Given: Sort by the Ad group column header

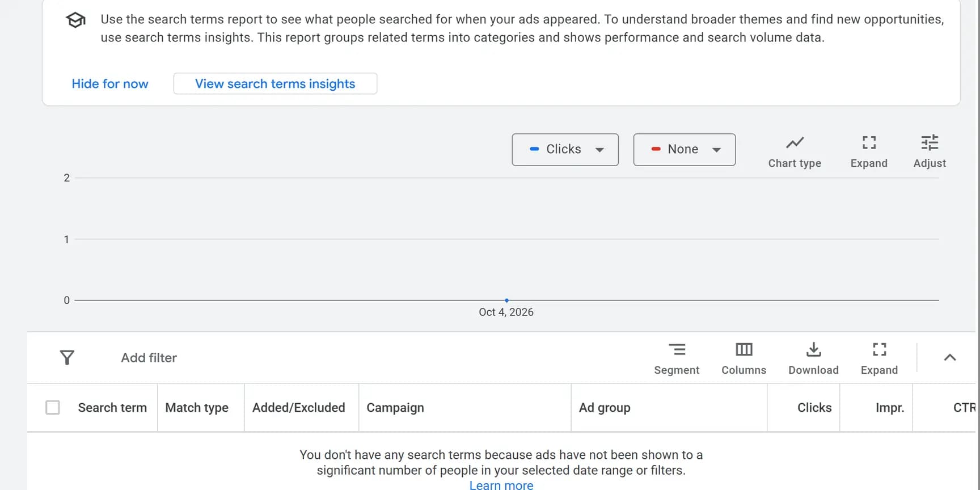Looking at the screenshot, I should click(x=605, y=408).
